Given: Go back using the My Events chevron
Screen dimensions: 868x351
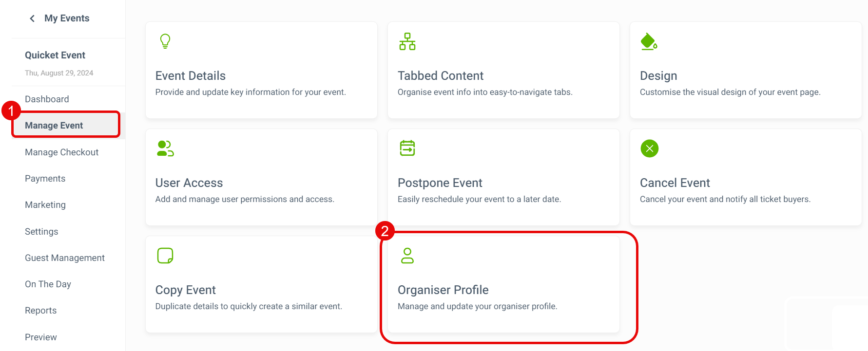Looking at the screenshot, I should (x=32, y=18).
